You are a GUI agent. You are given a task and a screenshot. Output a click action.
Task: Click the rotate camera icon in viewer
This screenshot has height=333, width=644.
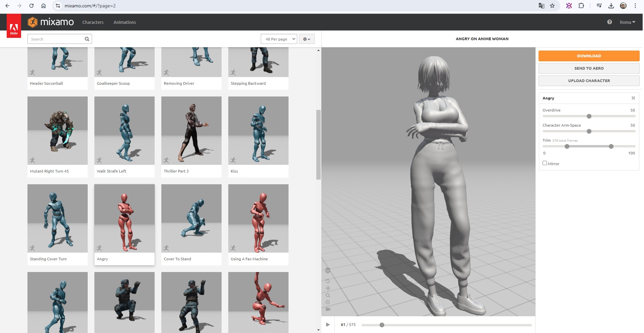(x=328, y=281)
